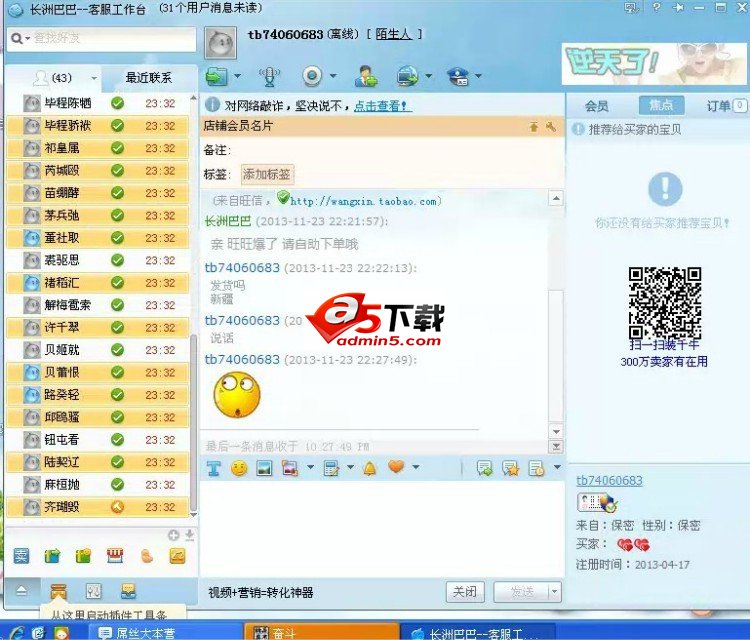Open the send button options arrow
This screenshot has height=640, width=750.
click(x=554, y=592)
